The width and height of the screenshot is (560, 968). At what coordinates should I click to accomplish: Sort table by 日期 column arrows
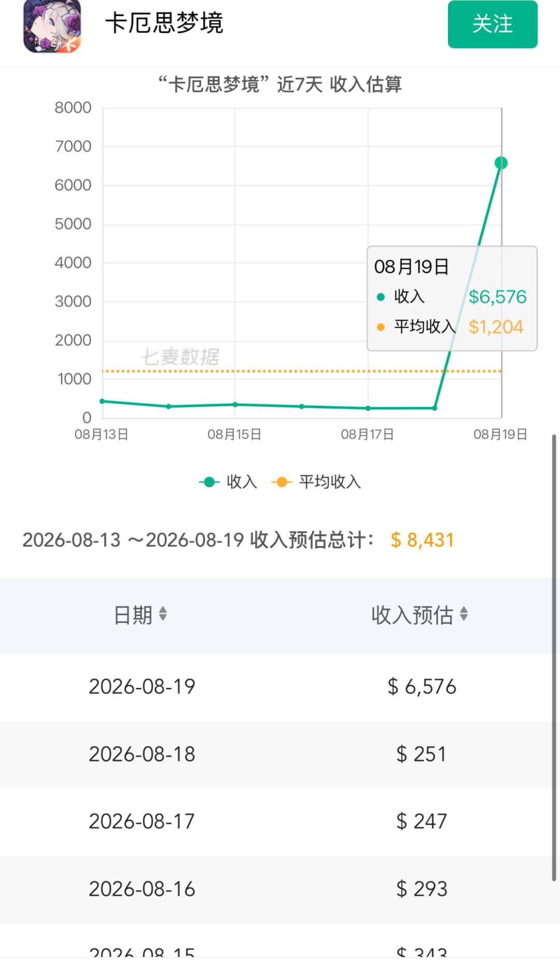click(163, 614)
